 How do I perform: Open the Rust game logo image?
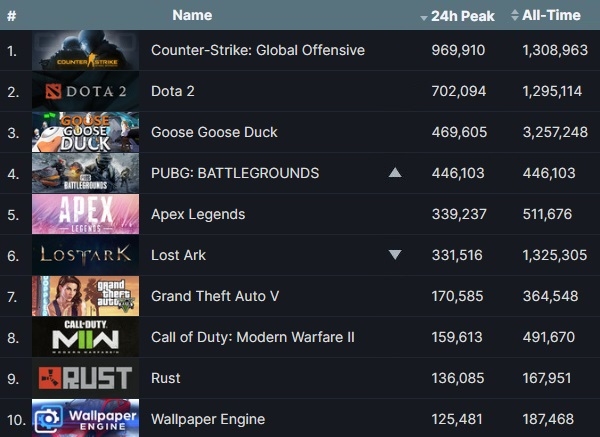pyautogui.click(x=85, y=378)
